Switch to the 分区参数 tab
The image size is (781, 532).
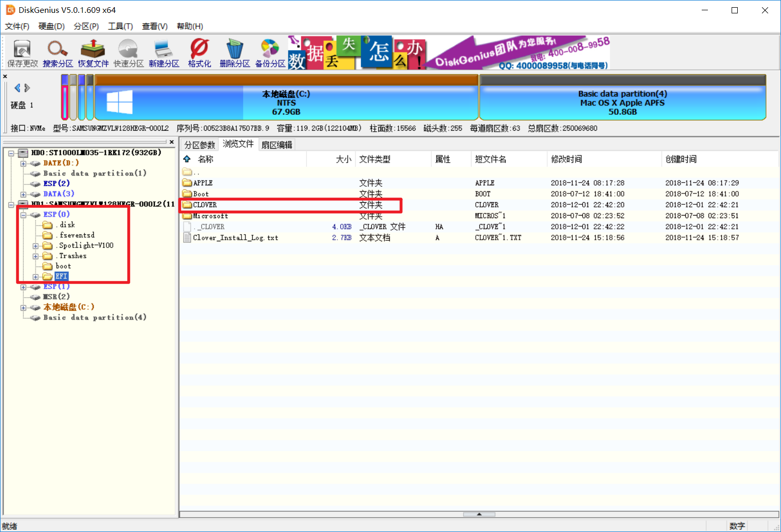[199, 145]
